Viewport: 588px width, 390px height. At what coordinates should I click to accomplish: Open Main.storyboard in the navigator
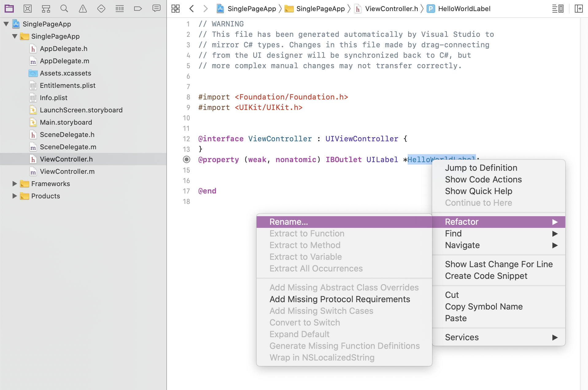pos(66,122)
